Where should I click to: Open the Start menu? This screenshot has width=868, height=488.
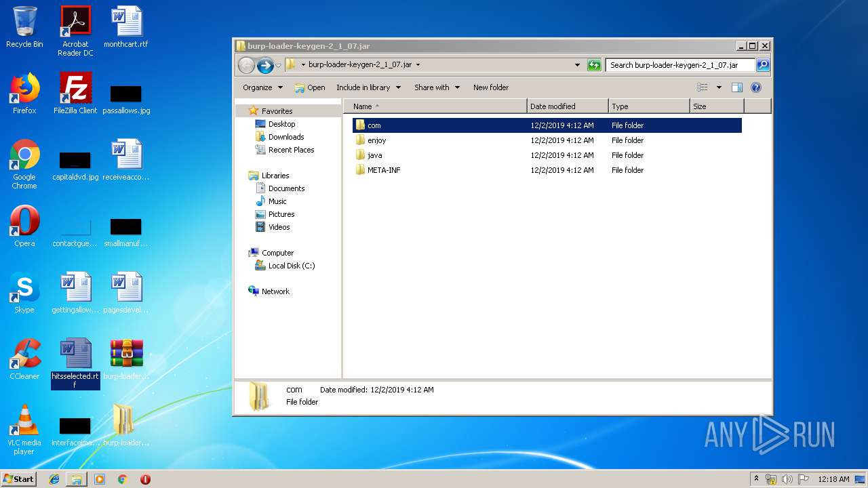click(18, 479)
